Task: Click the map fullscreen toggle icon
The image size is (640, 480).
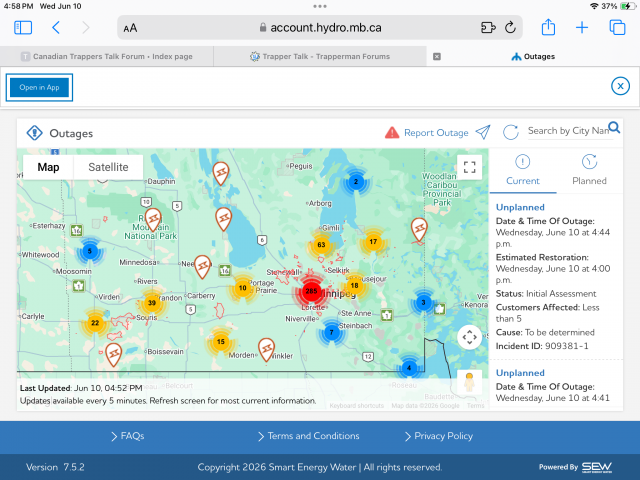Action: pos(469,167)
